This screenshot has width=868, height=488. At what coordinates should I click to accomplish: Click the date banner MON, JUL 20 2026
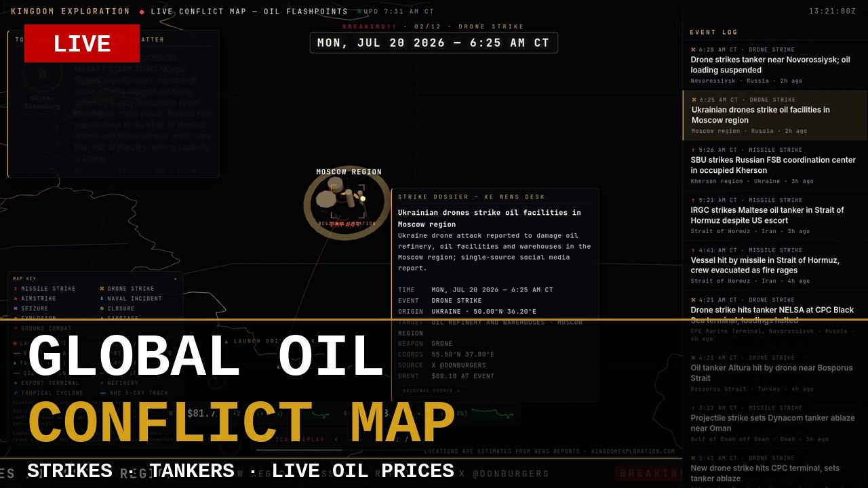(x=433, y=43)
